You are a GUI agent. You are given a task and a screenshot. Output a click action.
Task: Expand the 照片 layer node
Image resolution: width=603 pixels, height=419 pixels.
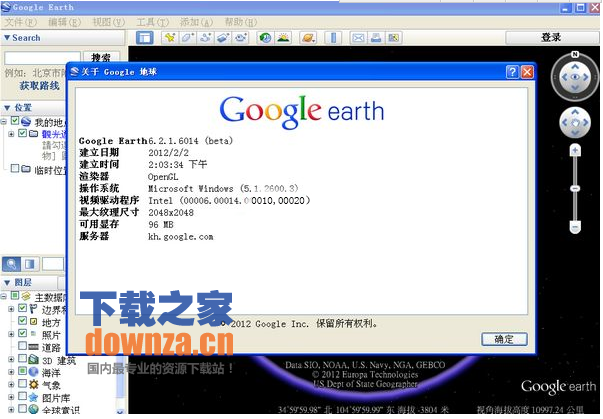click(11, 334)
